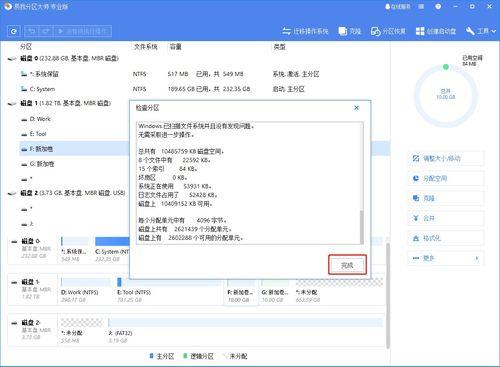The width and height of the screenshot is (500, 367).
Task: Expand the 工具 tools dropdown
Action: click(x=481, y=31)
